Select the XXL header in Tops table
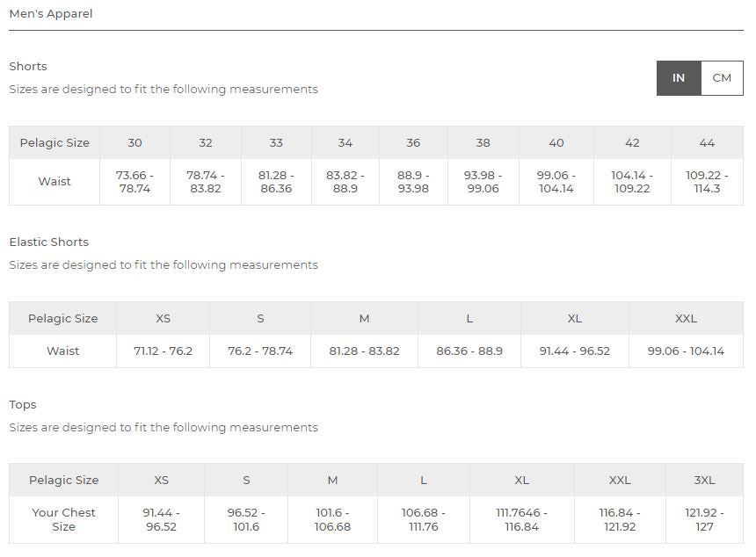Viewport: 756px width, 557px height. pyautogui.click(x=620, y=481)
